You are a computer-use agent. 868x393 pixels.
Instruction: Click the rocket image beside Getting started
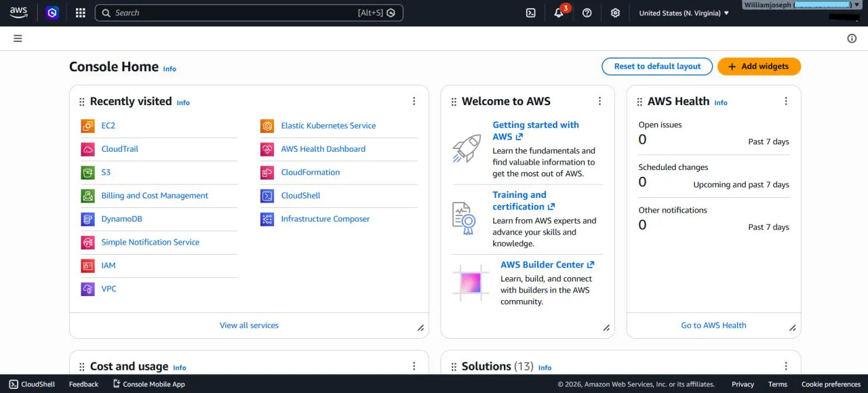467,148
